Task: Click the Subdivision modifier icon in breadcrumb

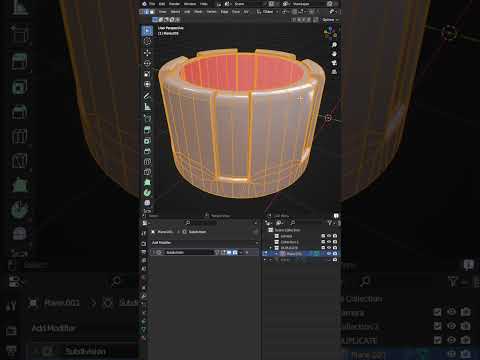Action: [x=184, y=232]
